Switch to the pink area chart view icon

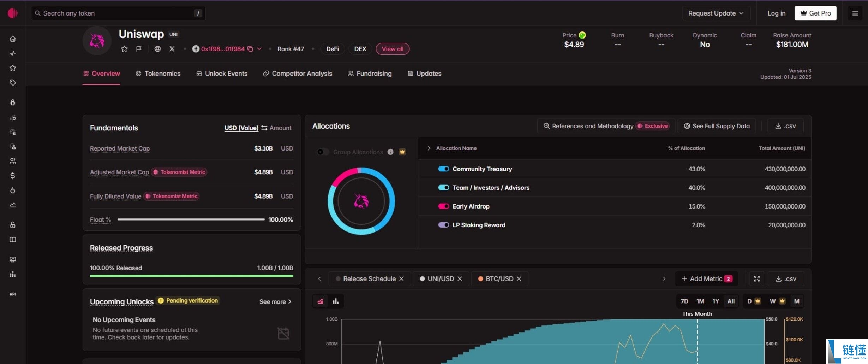point(321,301)
